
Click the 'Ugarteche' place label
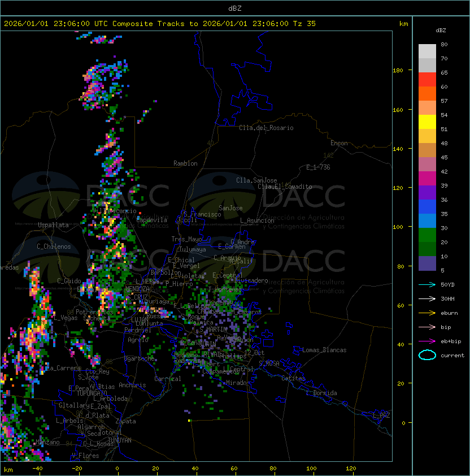pos(140,358)
